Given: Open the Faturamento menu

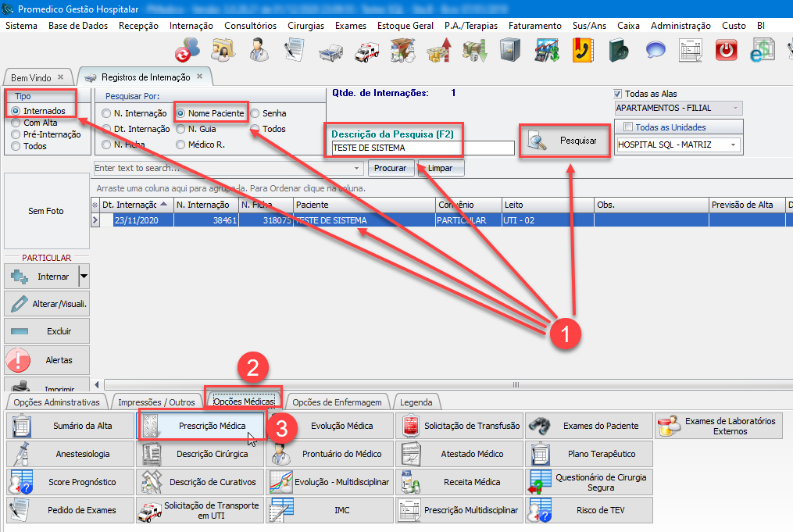Looking at the screenshot, I should pyautogui.click(x=534, y=26).
